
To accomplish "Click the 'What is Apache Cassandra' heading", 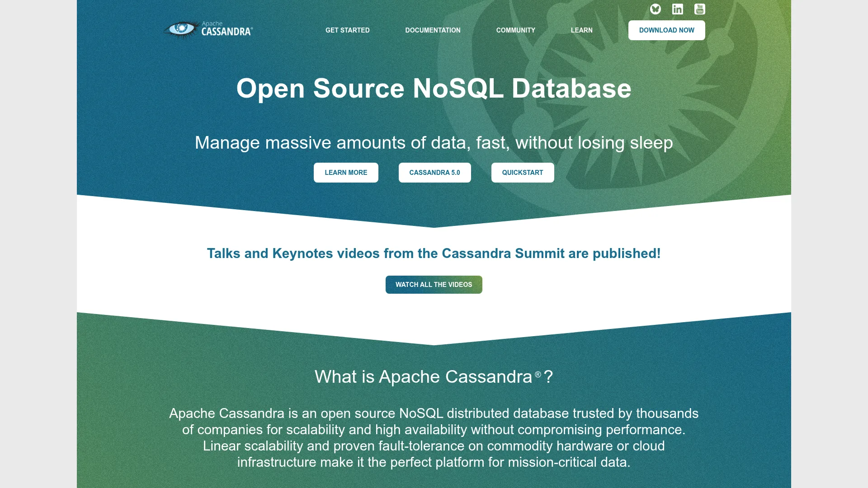I will [434, 376].
